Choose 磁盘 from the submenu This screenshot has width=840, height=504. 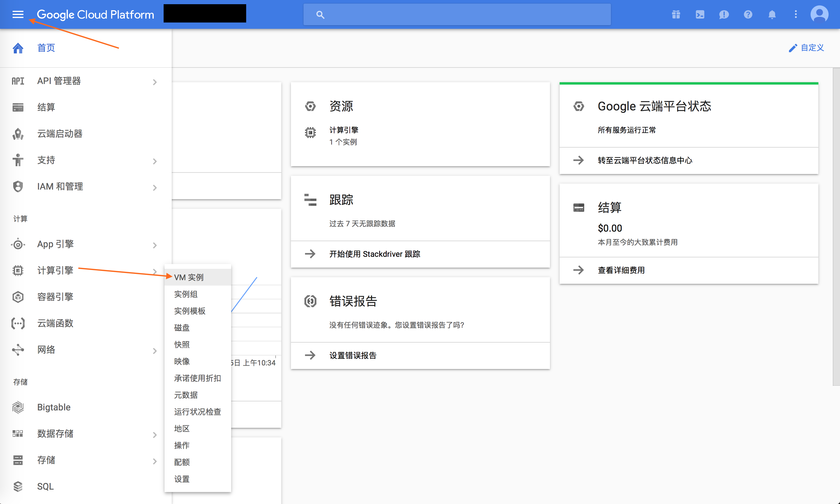(198, 328)
